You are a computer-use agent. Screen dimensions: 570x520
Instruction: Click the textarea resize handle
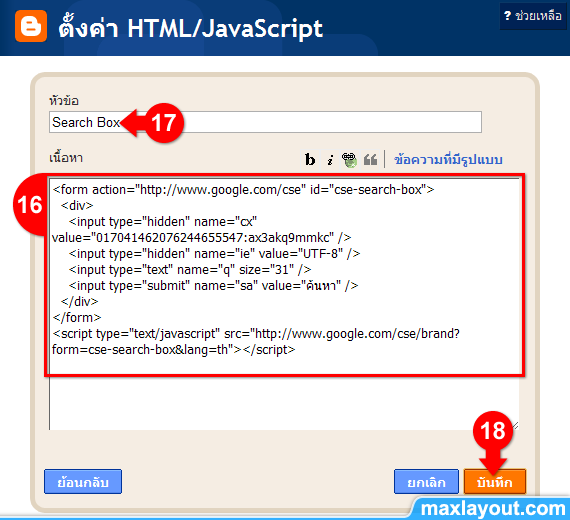click(x=515, y=425)
